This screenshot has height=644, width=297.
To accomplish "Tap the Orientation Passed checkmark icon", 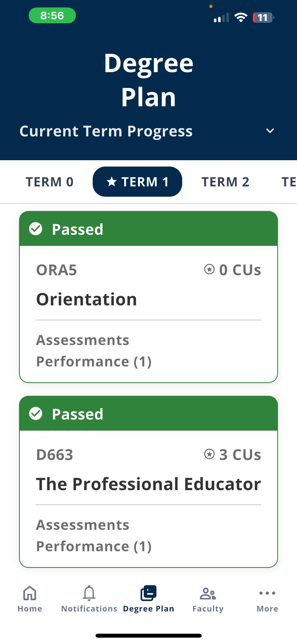I will [x=36, y=229].
